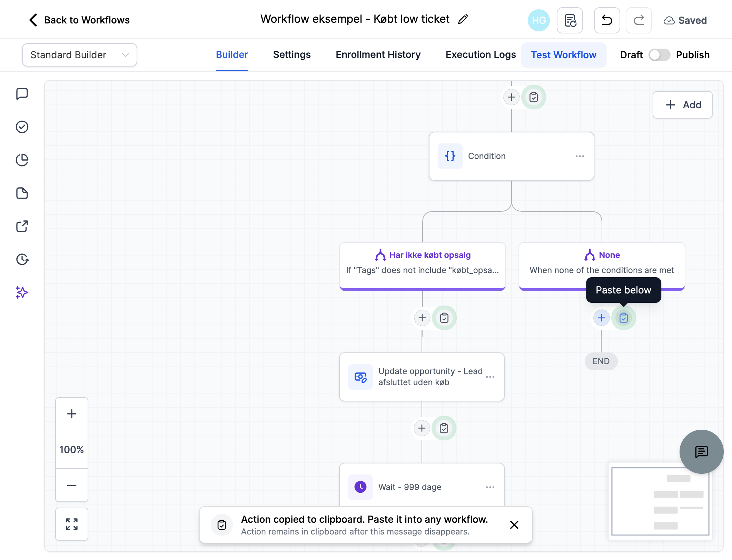732x560 pixels.
Task: Paste below the None branch
Action: click(624, 318)
